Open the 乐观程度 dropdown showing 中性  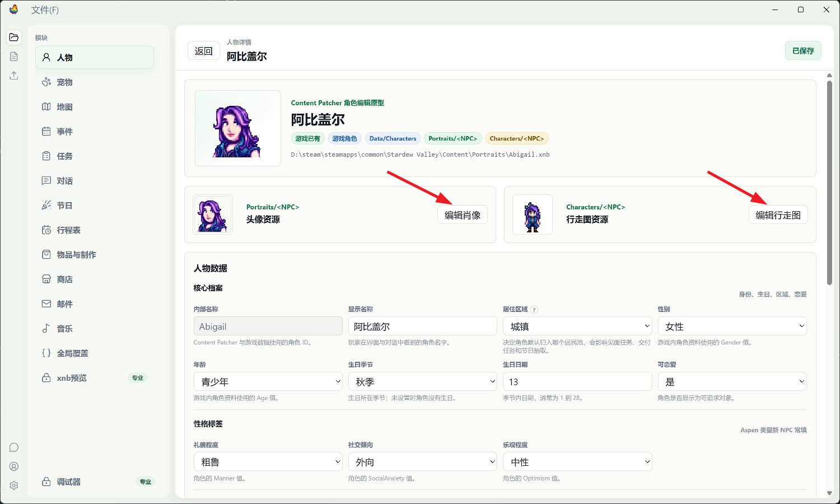(577, 461)
